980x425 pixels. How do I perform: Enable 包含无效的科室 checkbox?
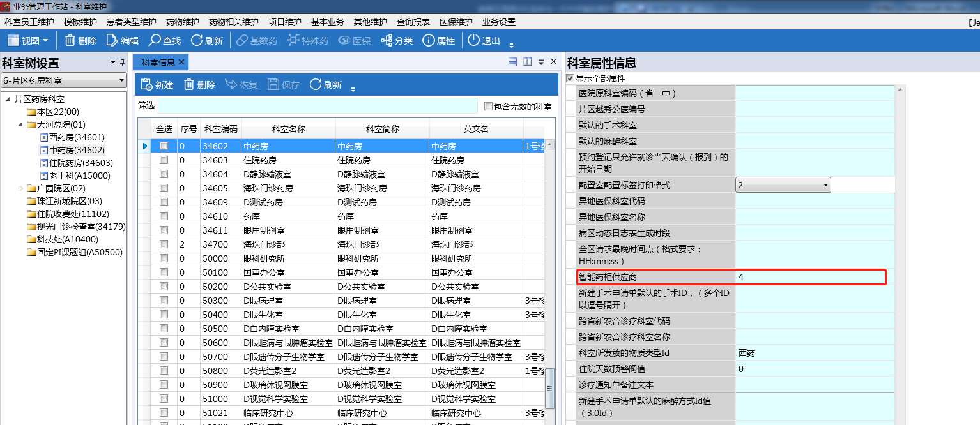click(488, 107)
